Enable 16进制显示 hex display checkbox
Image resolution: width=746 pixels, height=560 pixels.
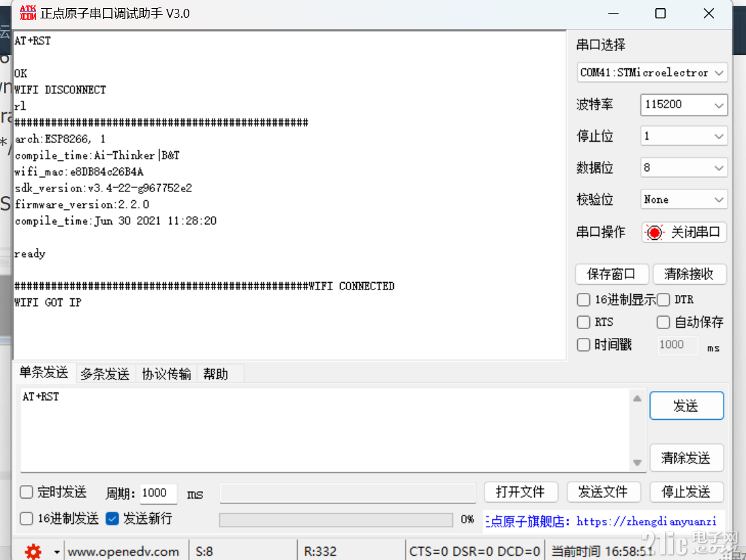click(x=583, y=300)
